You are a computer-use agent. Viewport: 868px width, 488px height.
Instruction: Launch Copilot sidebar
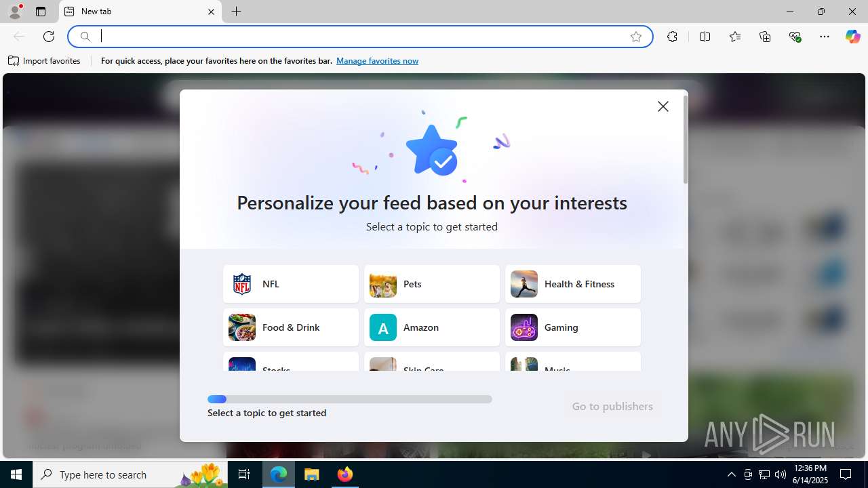(852, 37)
